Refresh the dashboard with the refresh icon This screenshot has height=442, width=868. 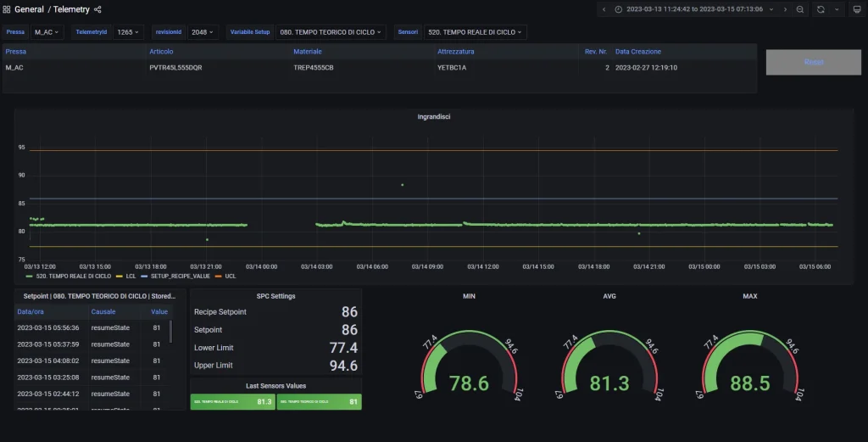click(x=821, y=9)
